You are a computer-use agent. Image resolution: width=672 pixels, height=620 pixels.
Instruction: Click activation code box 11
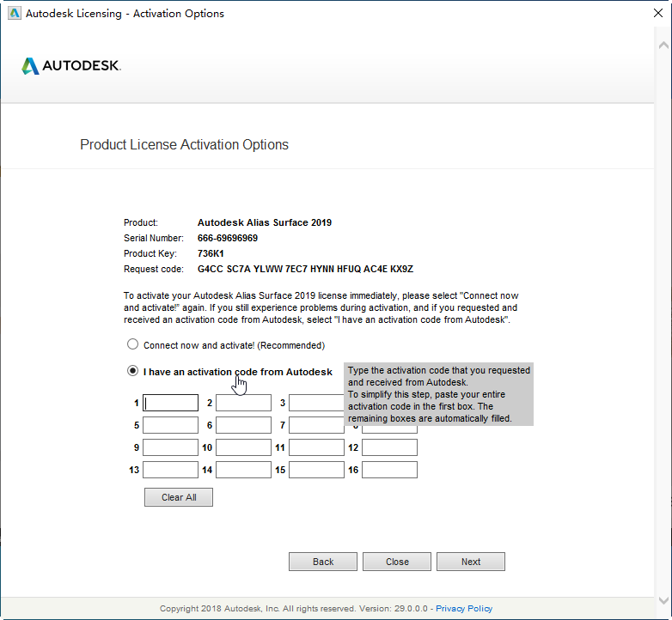point(316,447)
